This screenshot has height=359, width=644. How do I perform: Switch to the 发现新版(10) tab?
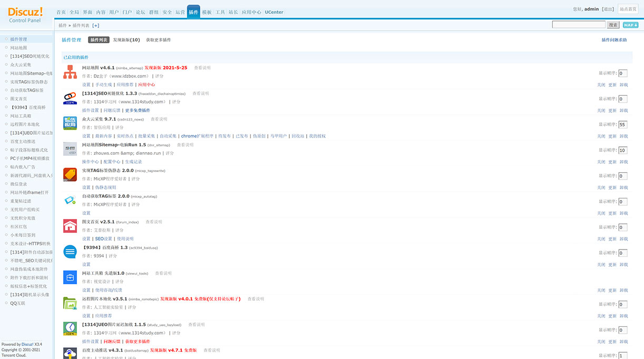click(x=126, y=40)
